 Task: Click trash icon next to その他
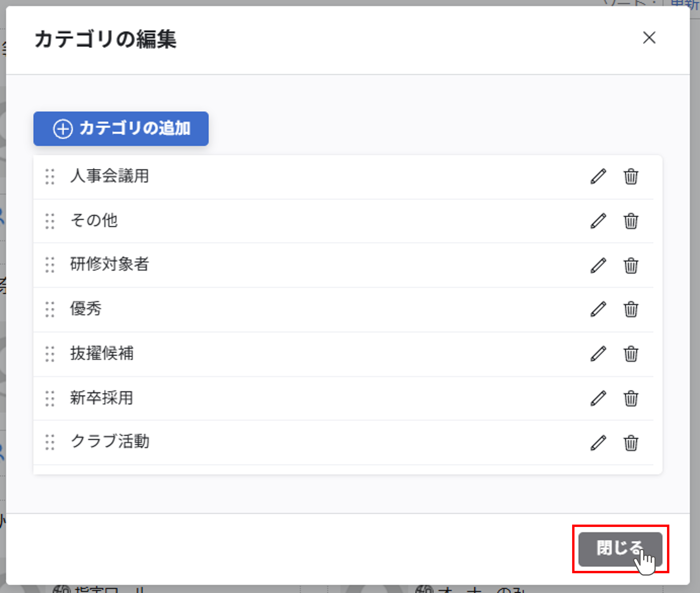tap(631, 221)
